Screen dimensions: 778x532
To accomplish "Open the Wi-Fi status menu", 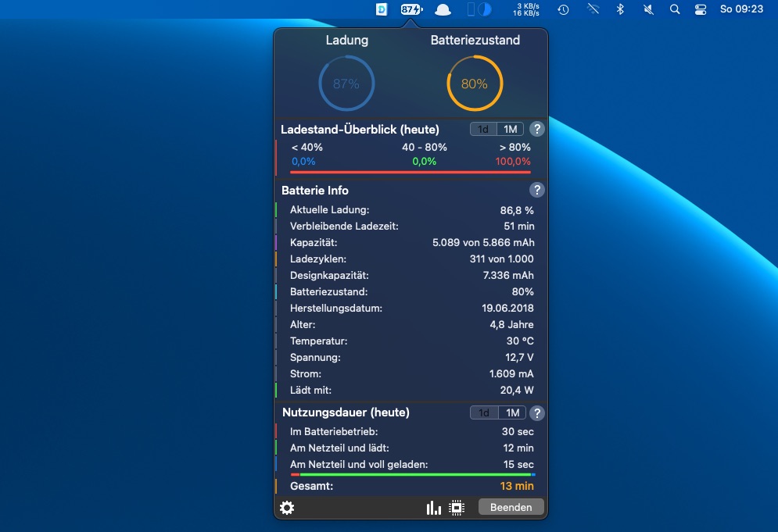I will (593, 9).
